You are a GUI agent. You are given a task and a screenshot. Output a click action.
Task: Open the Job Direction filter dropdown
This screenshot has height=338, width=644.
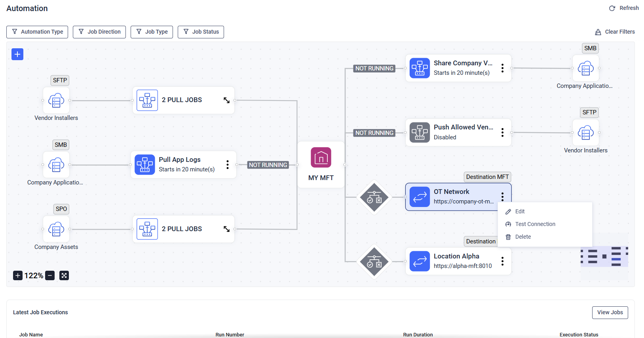click(x=99, y=32)
